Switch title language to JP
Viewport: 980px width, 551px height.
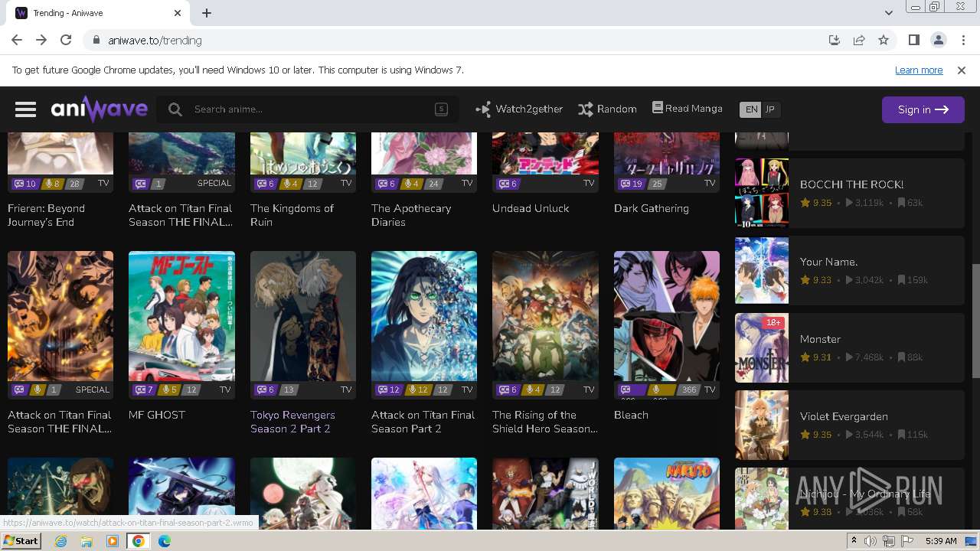pyautogui.click(x=770, y=109)
